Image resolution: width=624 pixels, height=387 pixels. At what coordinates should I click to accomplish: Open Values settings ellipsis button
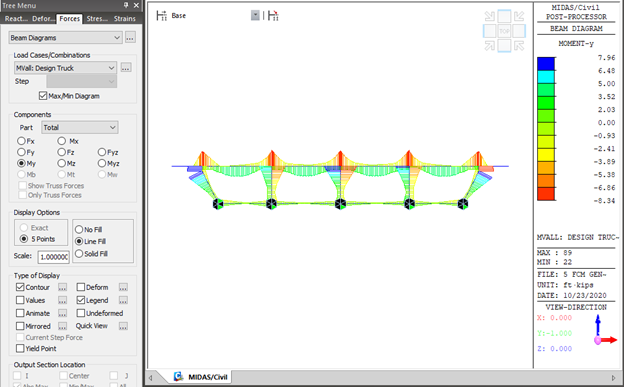tap(62, 300)
